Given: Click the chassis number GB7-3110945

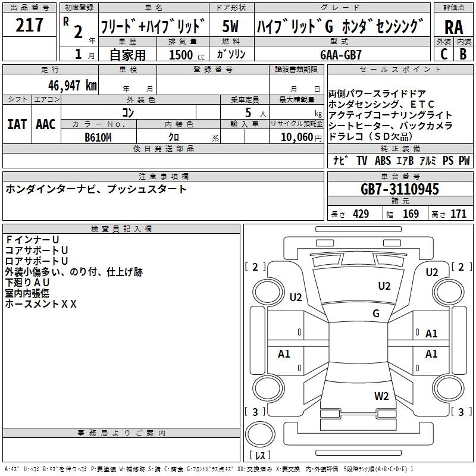Looking at the screenshot, I should [400, 190].
